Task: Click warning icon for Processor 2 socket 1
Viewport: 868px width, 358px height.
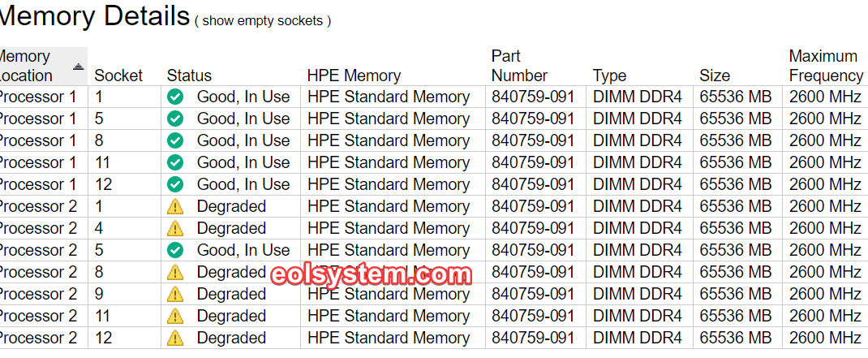Action: (175, 206)
